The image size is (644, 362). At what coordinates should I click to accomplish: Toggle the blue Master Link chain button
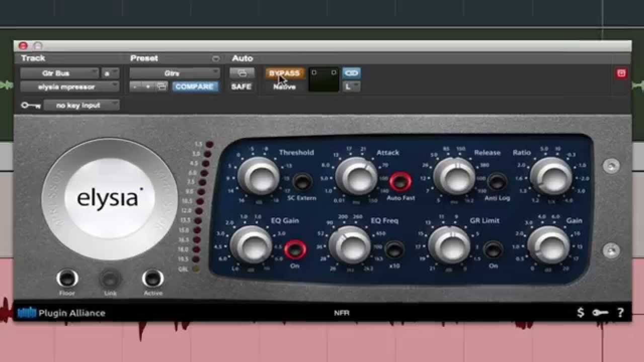[x=351, y=73]
